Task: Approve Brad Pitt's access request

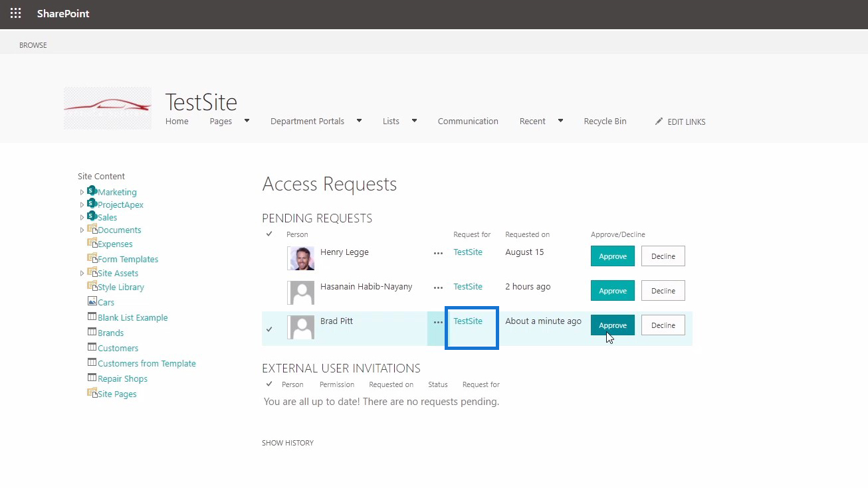Action: pyautogui.click(x=613, y=325)
